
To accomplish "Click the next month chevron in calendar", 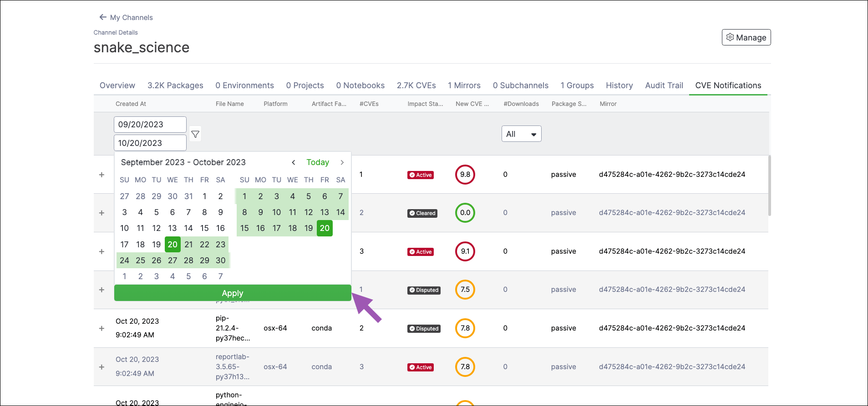I will coord(342,162).
